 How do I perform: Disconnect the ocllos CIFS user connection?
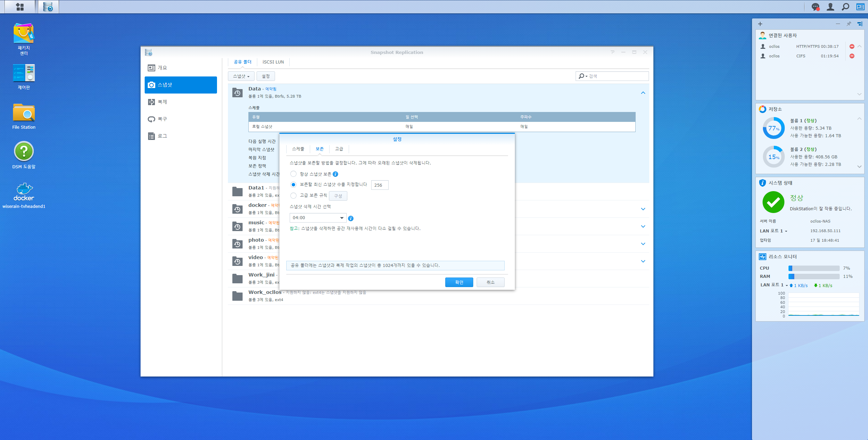tap(852, 56)
